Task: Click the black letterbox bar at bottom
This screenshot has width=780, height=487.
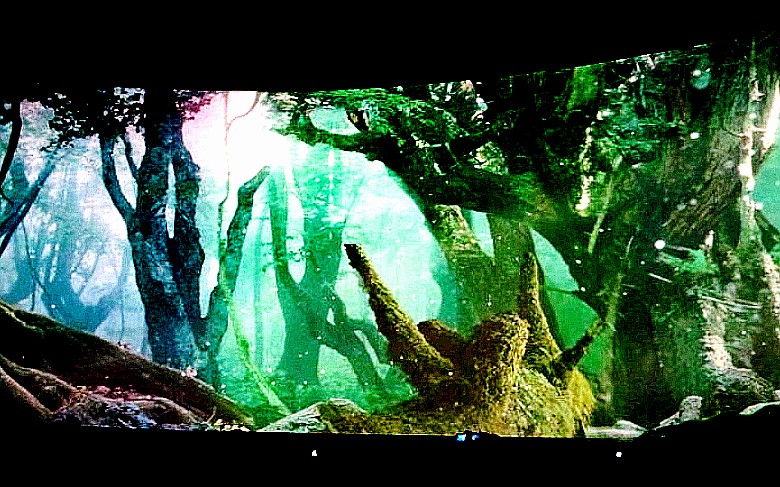Action: (390, 465)
